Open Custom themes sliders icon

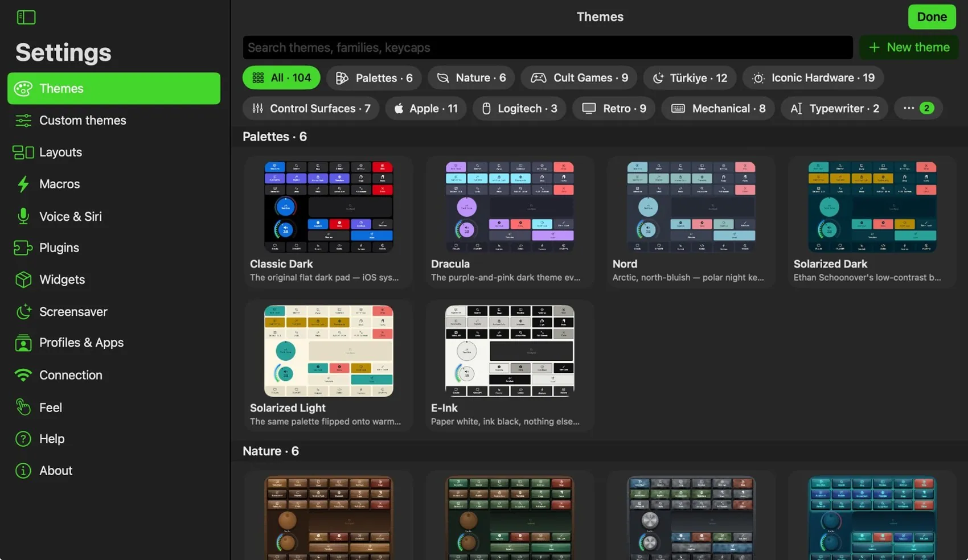coord(23,120)
